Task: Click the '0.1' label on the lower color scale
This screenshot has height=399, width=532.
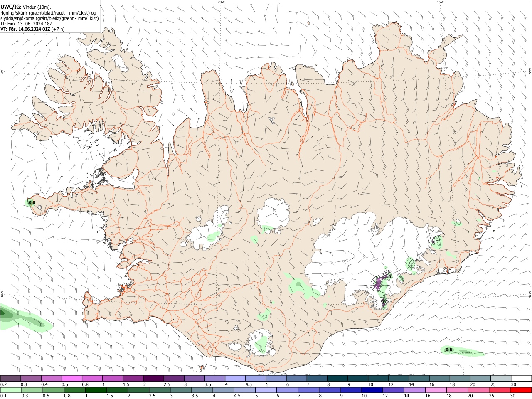Action: [x=4, y=396]
